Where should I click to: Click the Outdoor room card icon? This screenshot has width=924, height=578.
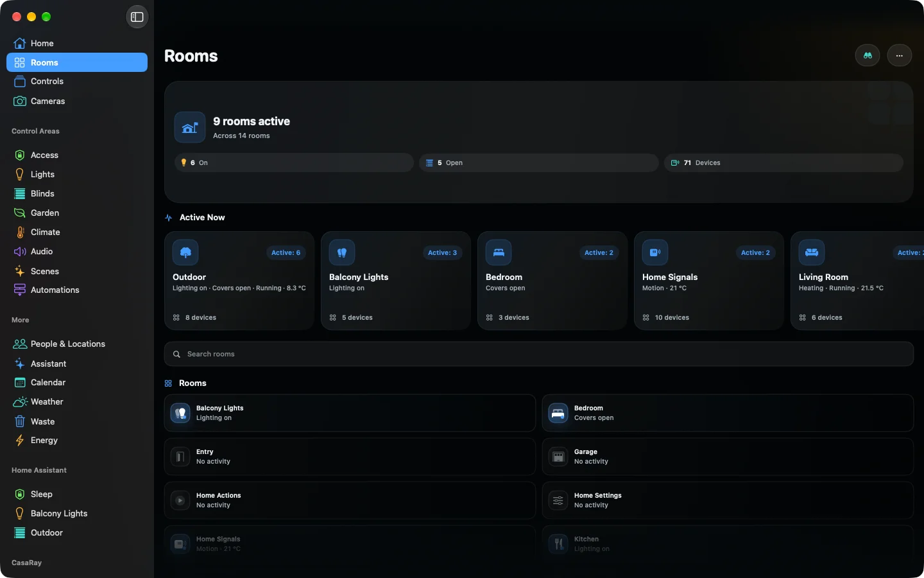pos(185,252)
